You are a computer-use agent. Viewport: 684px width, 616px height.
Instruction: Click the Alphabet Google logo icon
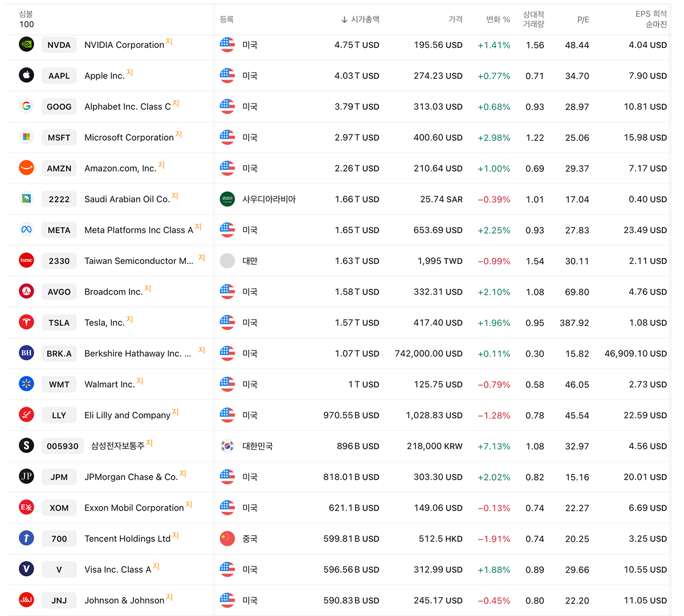click(x=26, y=106)
